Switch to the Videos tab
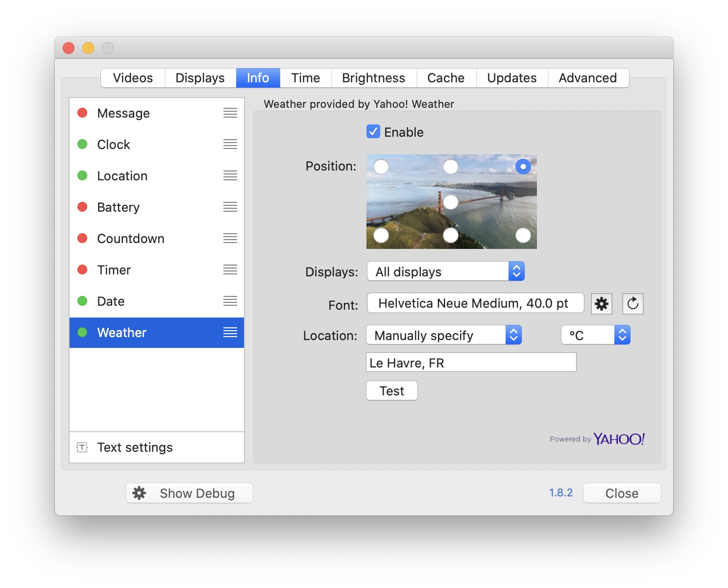 point(133,78)
